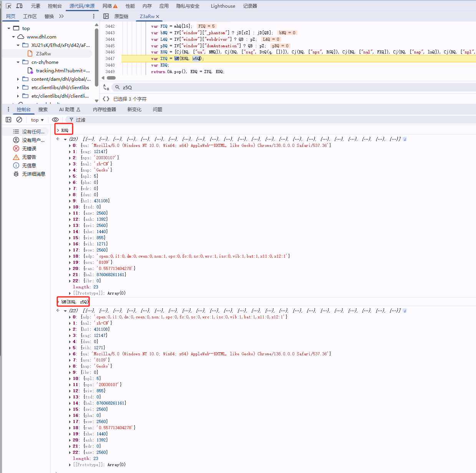Screen dimensions: 476x473
Task: Expand first [[Prototype]]: Array(0) entry
Action: pos(70,293)
